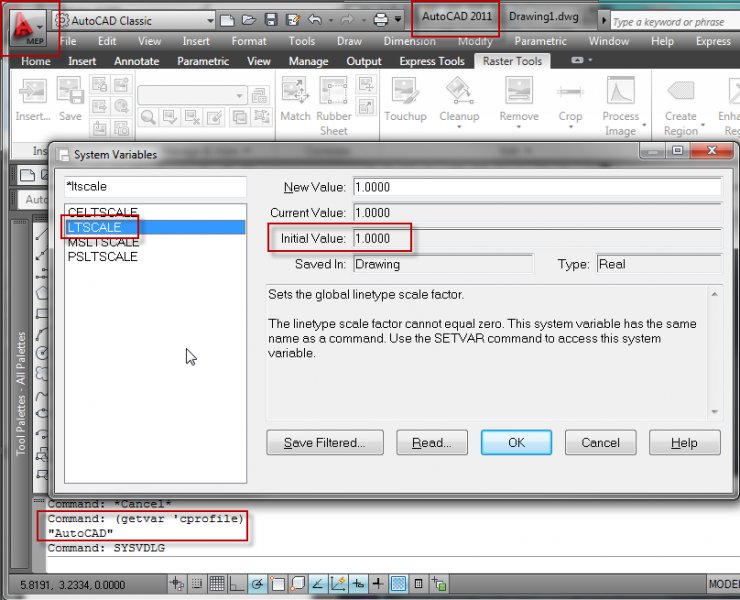740x600 pixels.
Task: Click the Create Region icon
Action: (681, 91)
